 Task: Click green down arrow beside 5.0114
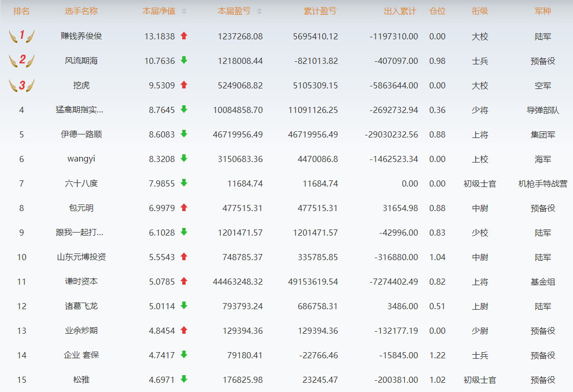184,306
